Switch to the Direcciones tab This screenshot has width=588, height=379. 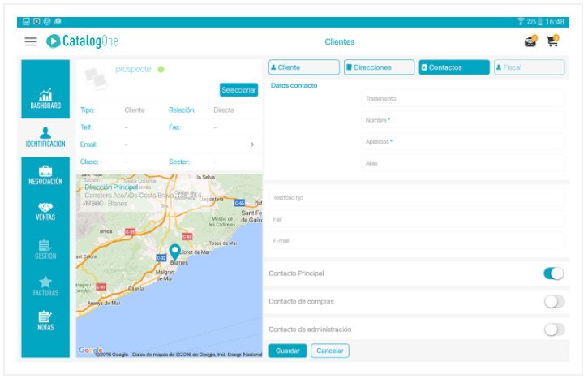pos(378,67)
